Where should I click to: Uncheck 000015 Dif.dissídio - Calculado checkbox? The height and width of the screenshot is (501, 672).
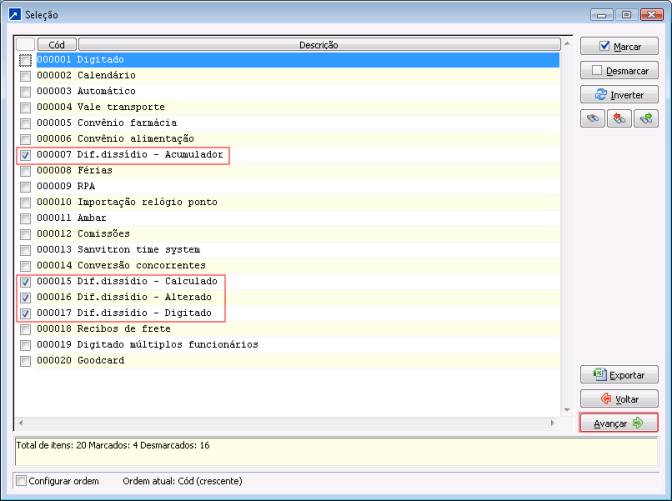pos(25,282)
